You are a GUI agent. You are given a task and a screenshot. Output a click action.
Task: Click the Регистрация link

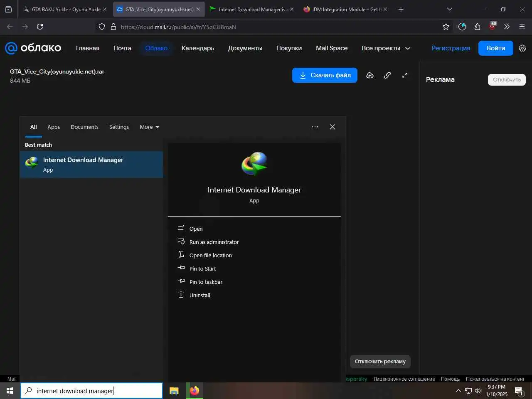point(451,48)
